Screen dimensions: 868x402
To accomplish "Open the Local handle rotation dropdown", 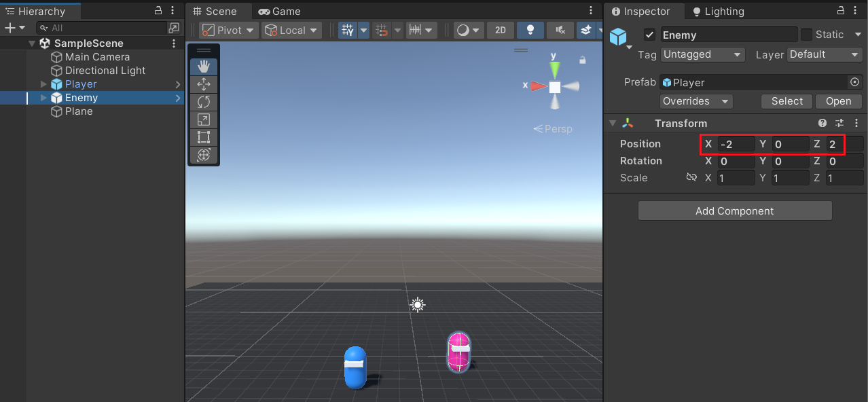I will (x=292, y=31).
